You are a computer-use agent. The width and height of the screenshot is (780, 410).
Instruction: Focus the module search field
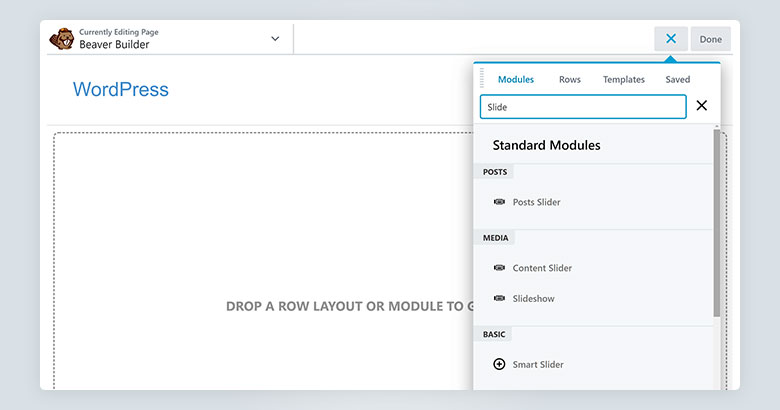[583, 107]
